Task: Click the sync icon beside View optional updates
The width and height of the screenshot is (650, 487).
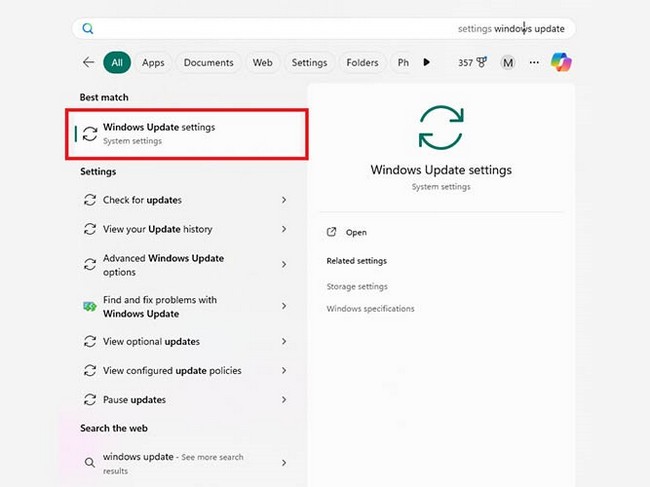Action: tap(90, 341)
